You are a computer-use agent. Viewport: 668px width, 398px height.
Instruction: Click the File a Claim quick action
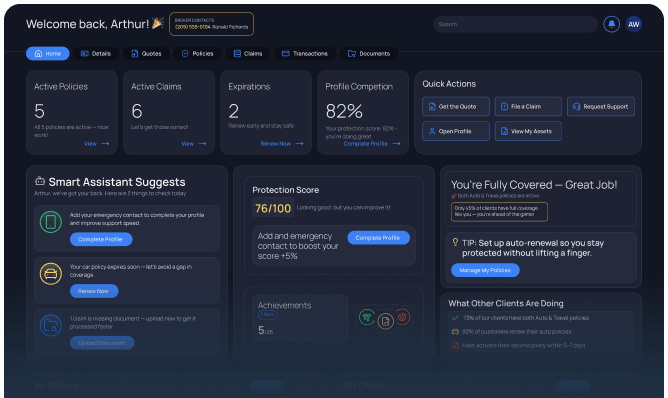528,107
